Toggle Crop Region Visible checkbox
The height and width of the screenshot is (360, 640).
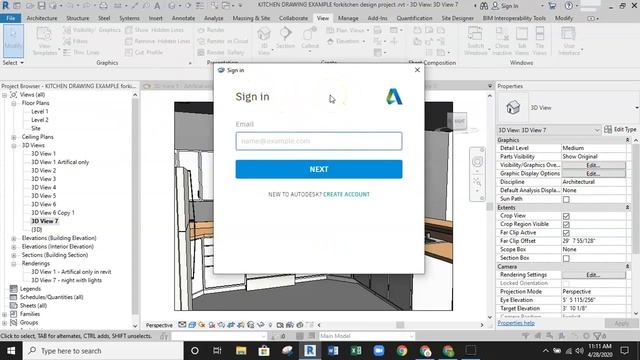pos(566,224)
